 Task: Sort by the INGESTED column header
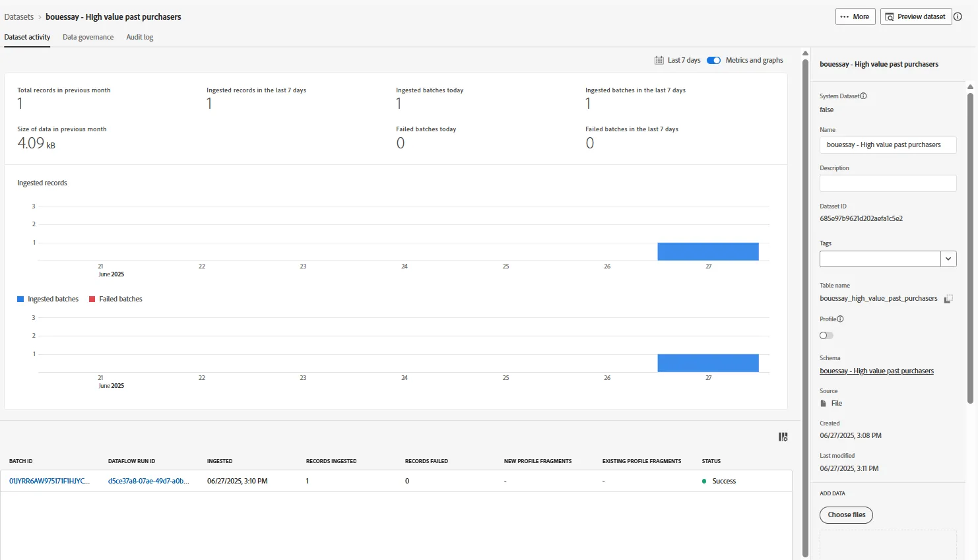220,461
